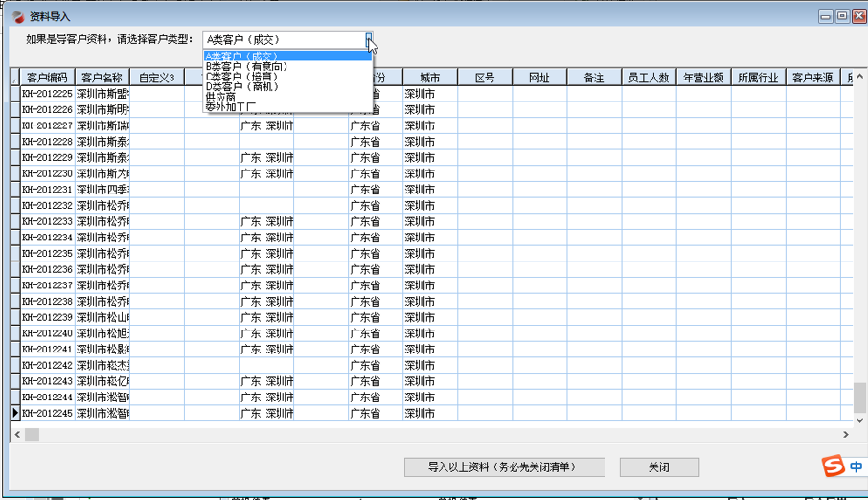Click cell KH-2012239
Image resolution: width=868 pixels, height=500 pixels.
48,317
